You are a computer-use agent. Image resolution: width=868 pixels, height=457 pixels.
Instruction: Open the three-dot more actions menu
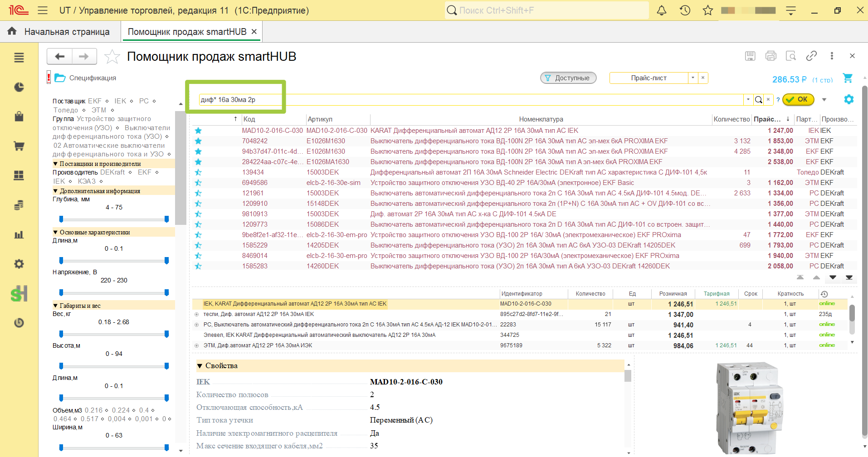[x=832, y=56]
